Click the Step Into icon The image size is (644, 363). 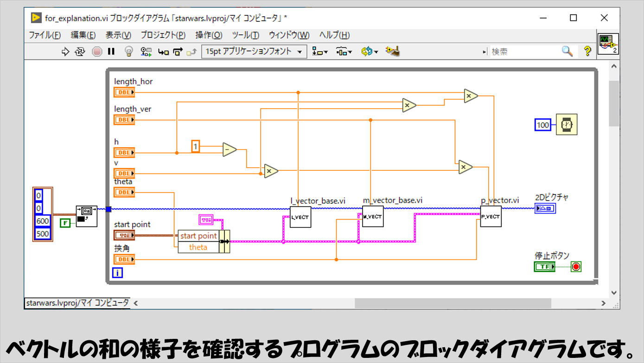click(x=163, y=52)
